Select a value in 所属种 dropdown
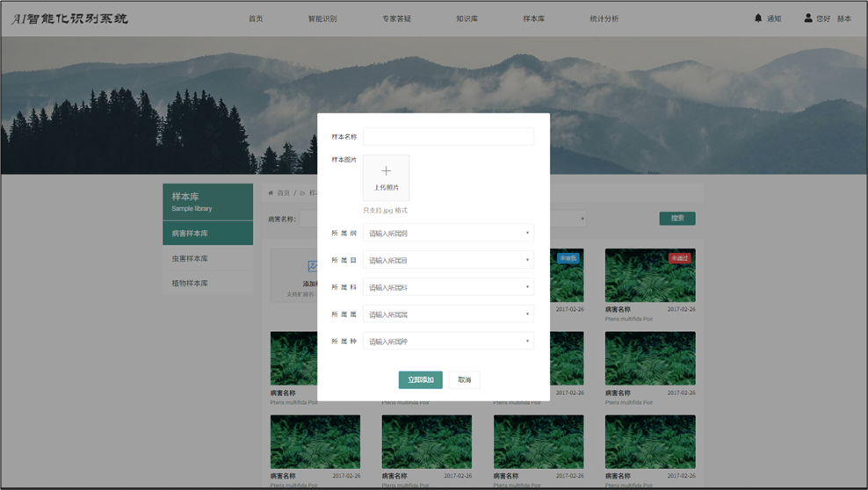Screen dimensions: 868x490 point(448,342)
